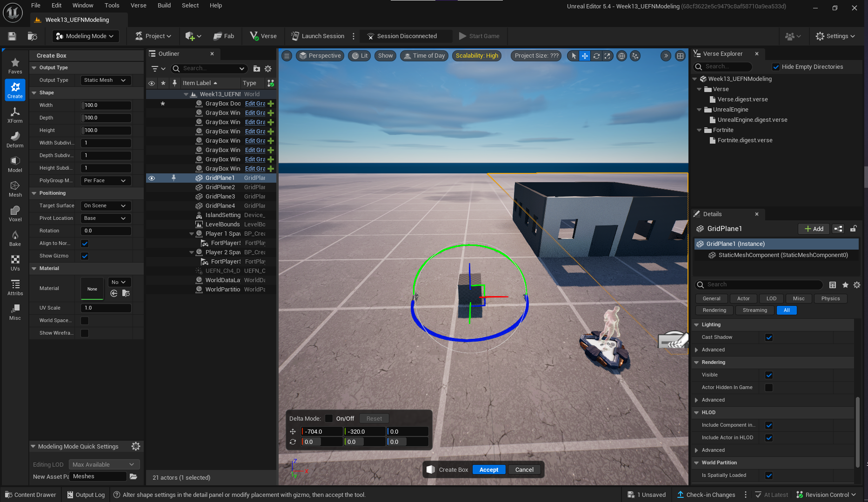Screen dimensions: 868x502
Task: Click the Verse compile button
Action: (263, 36)
